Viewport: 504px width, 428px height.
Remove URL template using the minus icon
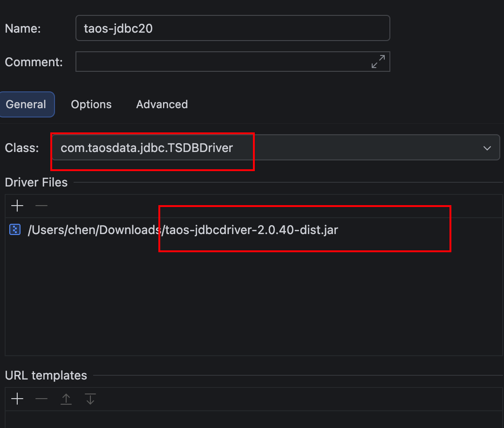pyautogui.click(x=41, y=399)
